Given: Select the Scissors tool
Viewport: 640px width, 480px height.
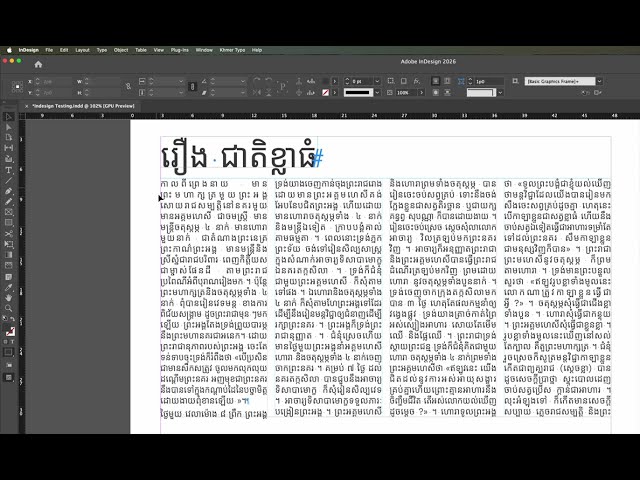Looking at the screenshot, I should coord(9,233).
